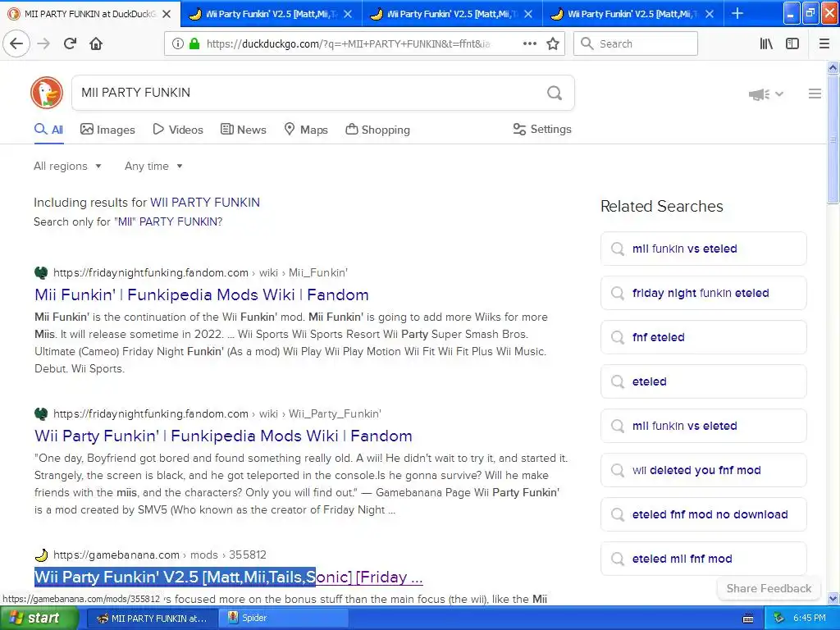Open the Settings dropdown
The image size is (840, 630).
542,129
